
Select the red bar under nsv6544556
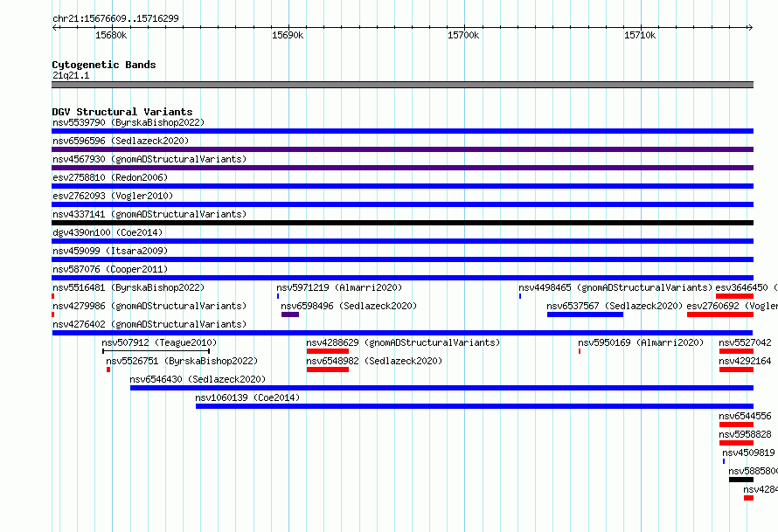pos(736,425)
